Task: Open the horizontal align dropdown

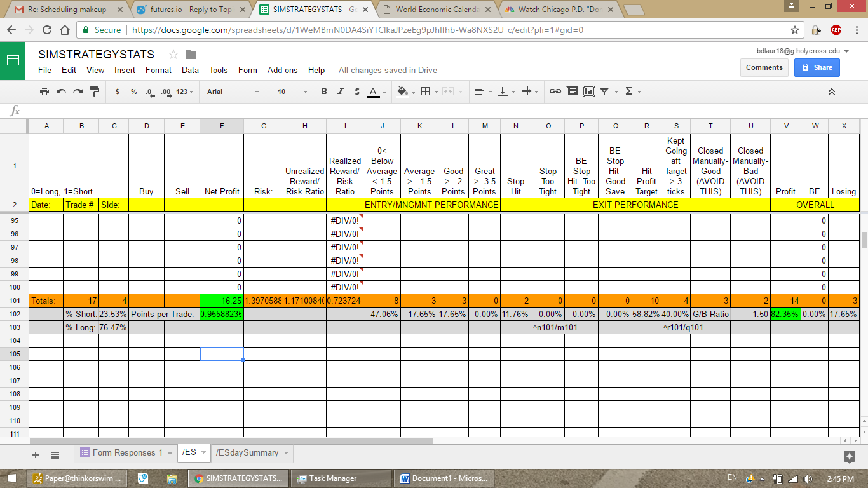Action: [x=483, y=91]
